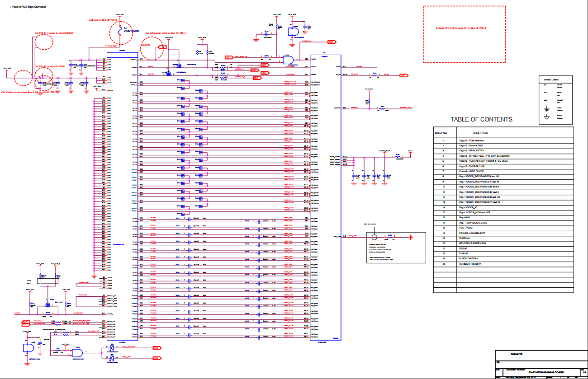The image size is (588, 379).
Task: Select the "BLOCK DIAGRAM" row
Action: click(x=503, y=259)
